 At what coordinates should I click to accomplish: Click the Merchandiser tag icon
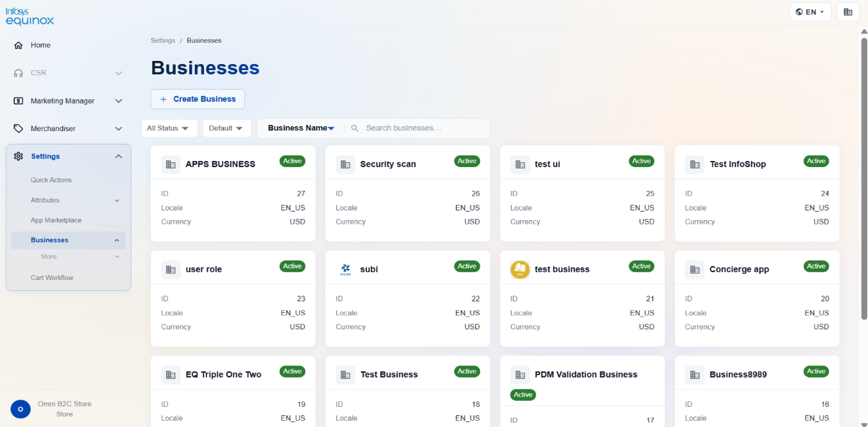click(x=18, y=129)
